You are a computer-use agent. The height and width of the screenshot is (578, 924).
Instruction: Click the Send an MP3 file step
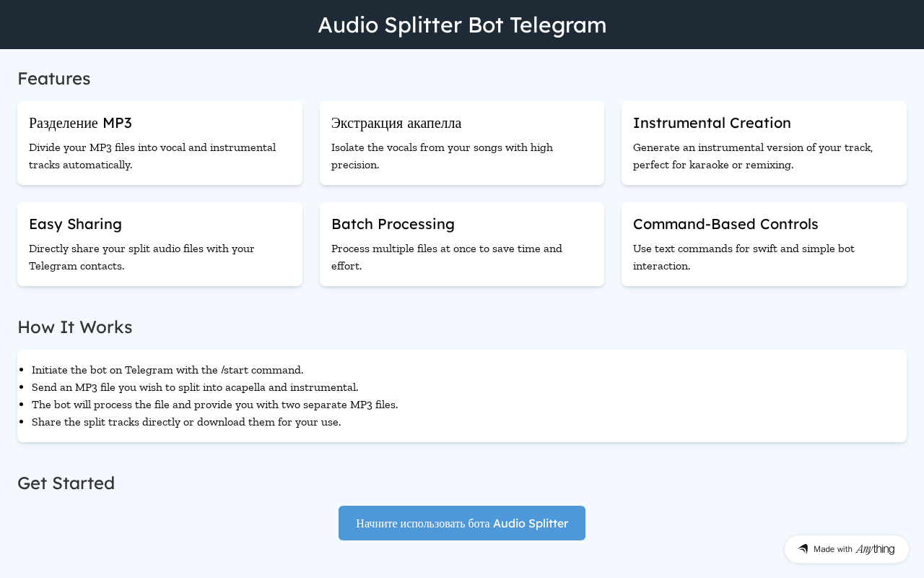tap(195, 387)
